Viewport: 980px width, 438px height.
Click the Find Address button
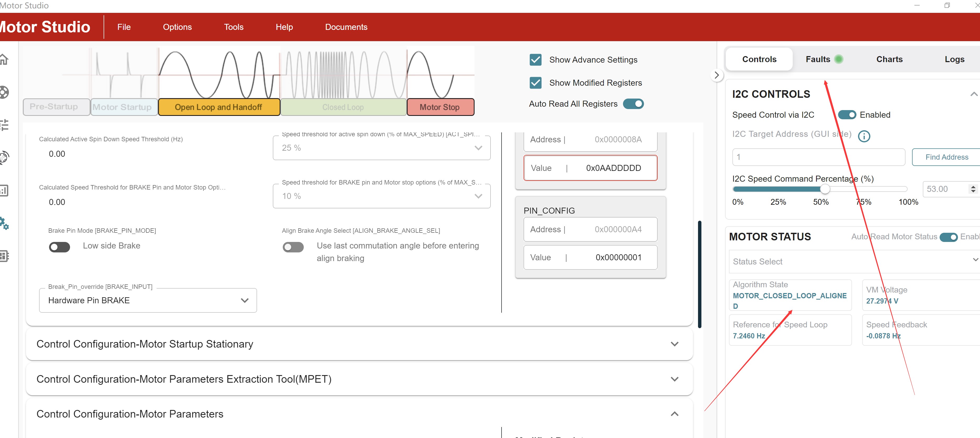pos(946,157)
